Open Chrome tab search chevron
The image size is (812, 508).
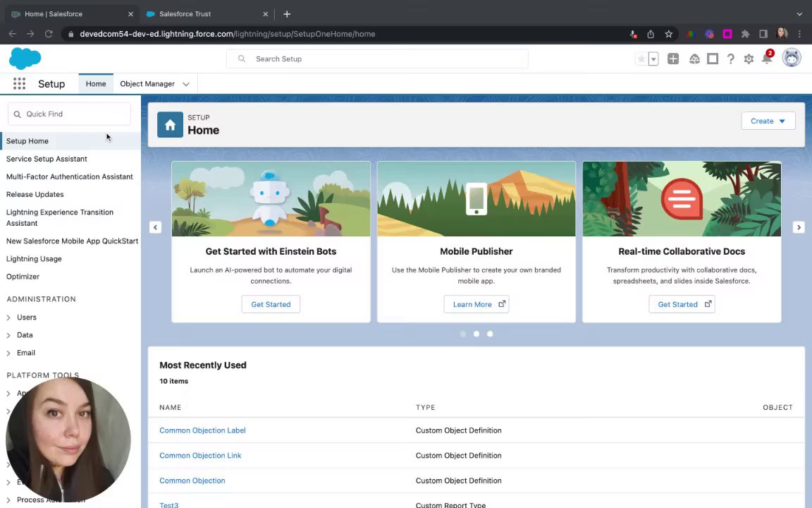coord(799,14)
